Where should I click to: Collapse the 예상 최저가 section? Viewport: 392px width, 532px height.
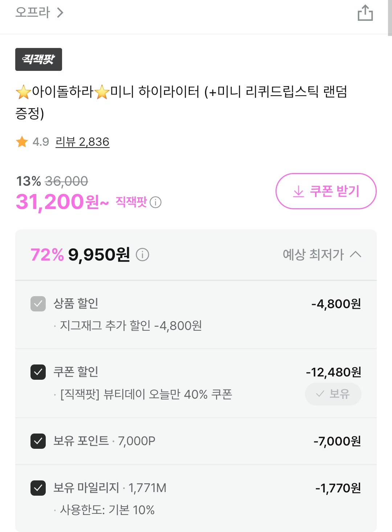[313, 255]
